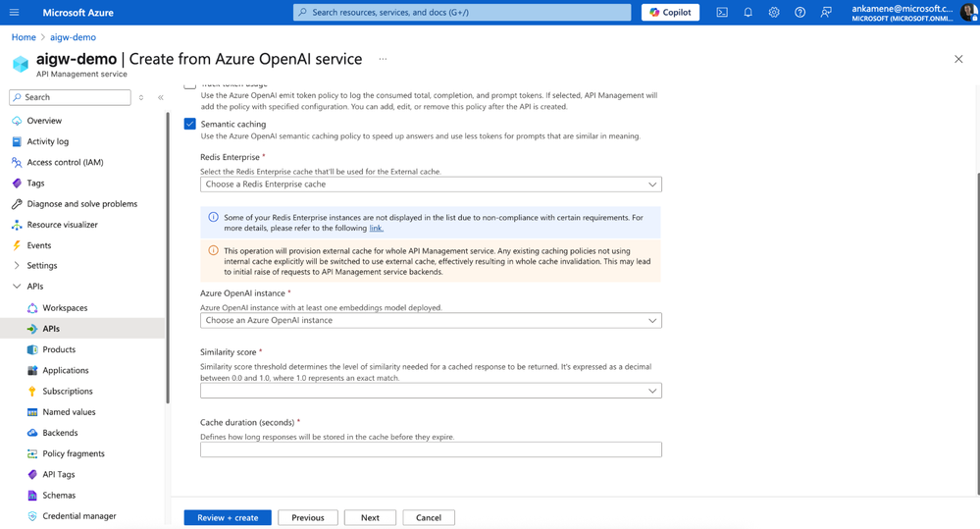Open the Help question mark icon
980x529 pixels.
(800, 12)
